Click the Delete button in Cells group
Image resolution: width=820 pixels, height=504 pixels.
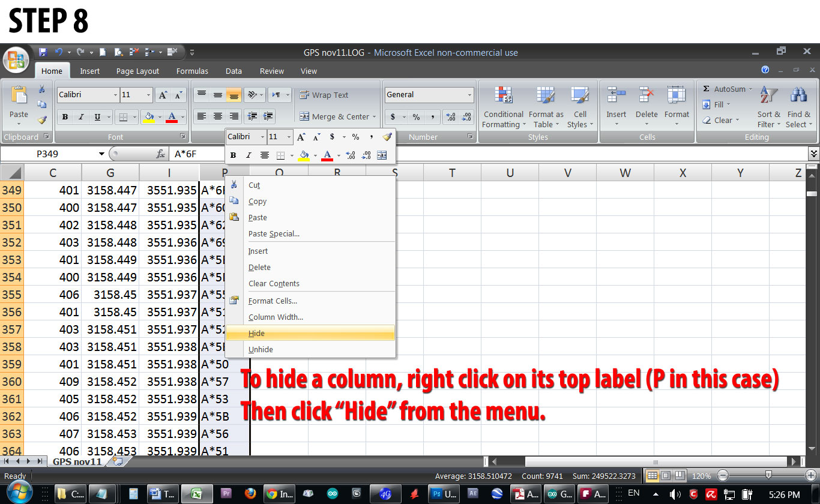point(647,108)
